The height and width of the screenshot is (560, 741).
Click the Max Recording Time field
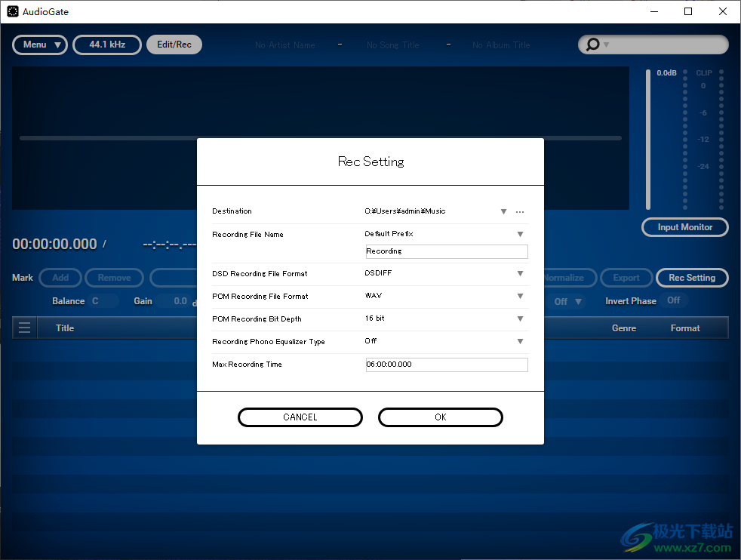[446, 365]
